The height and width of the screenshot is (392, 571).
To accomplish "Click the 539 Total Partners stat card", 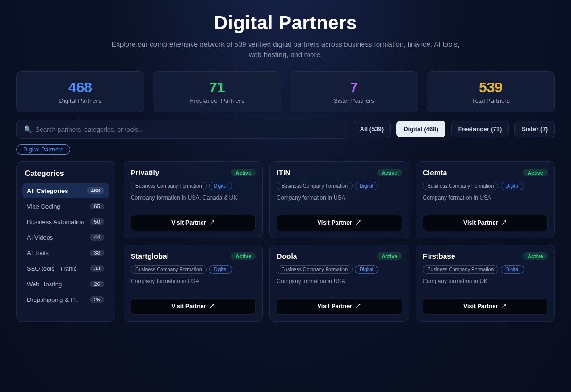I will [x=491, y=92].
